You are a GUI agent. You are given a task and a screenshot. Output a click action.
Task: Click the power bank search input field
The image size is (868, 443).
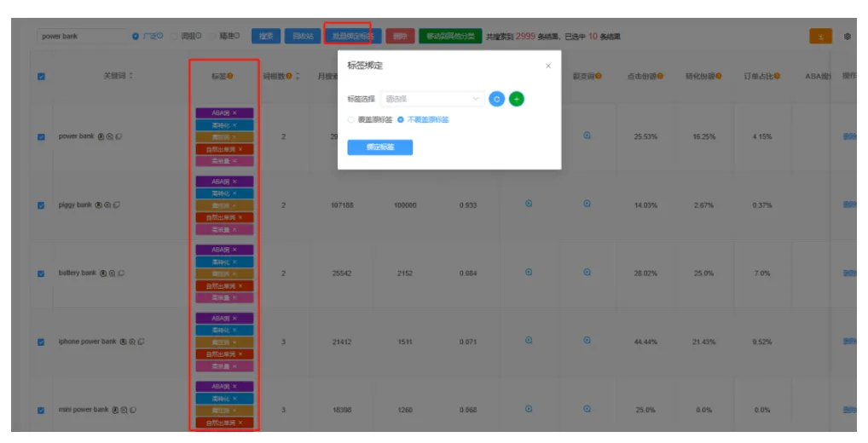pos(82,37)
